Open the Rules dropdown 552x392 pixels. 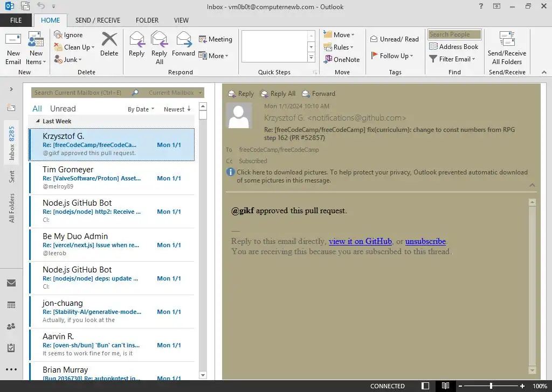click(x=339, y=47)
